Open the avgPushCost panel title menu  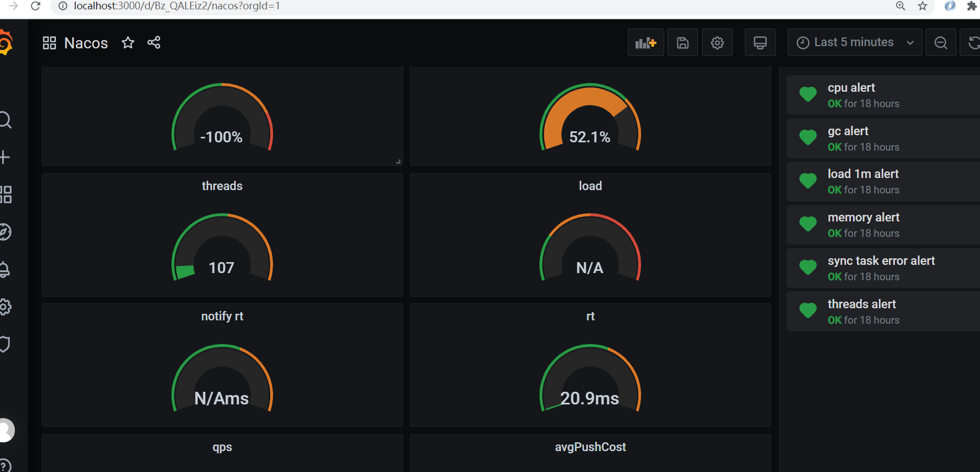coord(591,447)
